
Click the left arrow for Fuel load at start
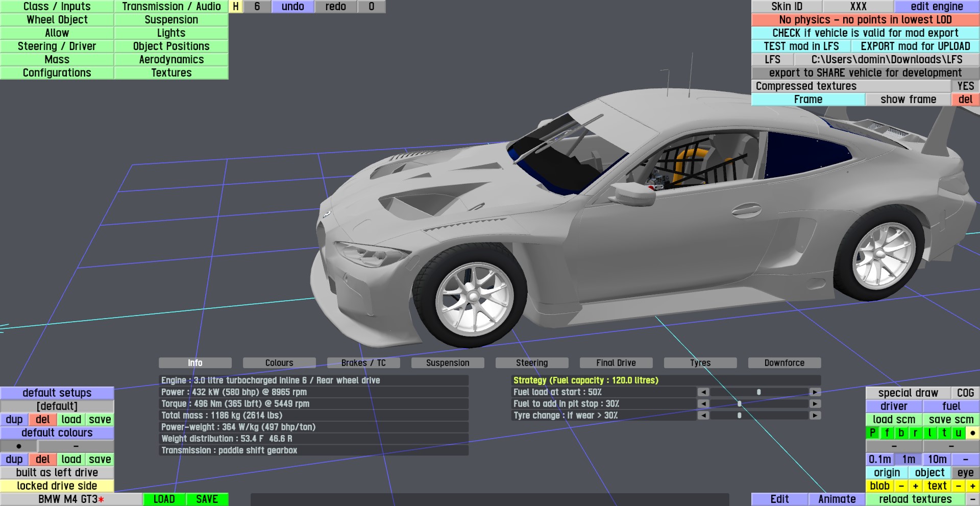click(x=703, y=392)
